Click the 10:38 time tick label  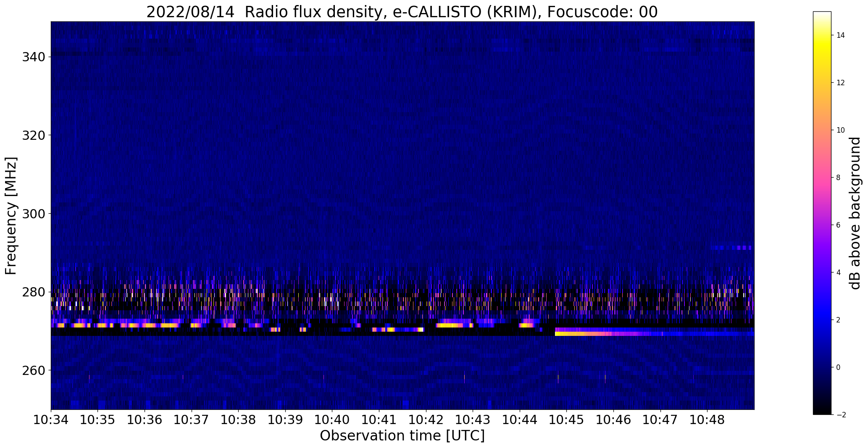tap(239, 420)
